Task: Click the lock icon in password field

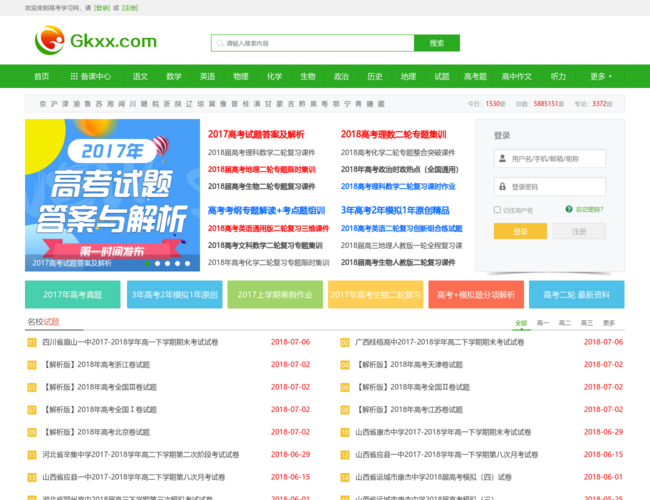Action: tap(502, 186)
